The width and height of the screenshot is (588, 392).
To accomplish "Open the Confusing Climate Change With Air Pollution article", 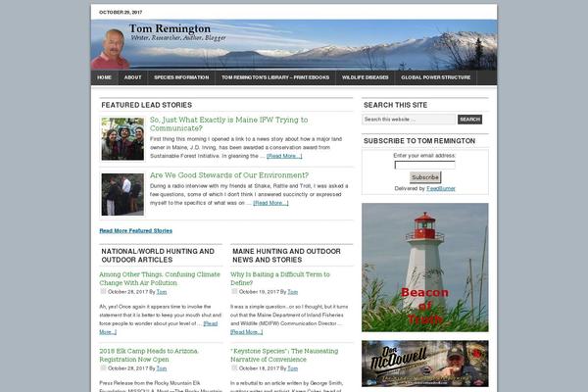I will tap(160, 278).
